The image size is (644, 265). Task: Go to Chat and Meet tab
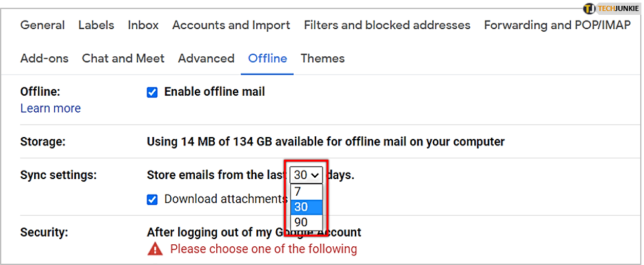tap(123, 58)
